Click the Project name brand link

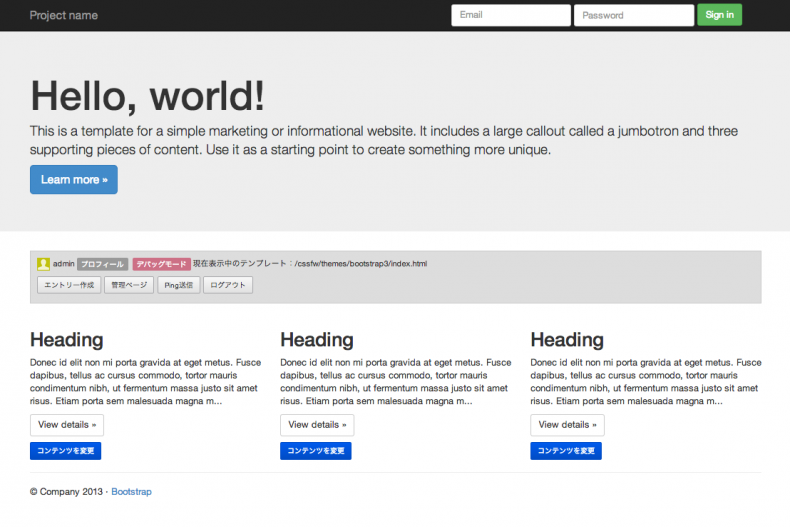[64, 15]
